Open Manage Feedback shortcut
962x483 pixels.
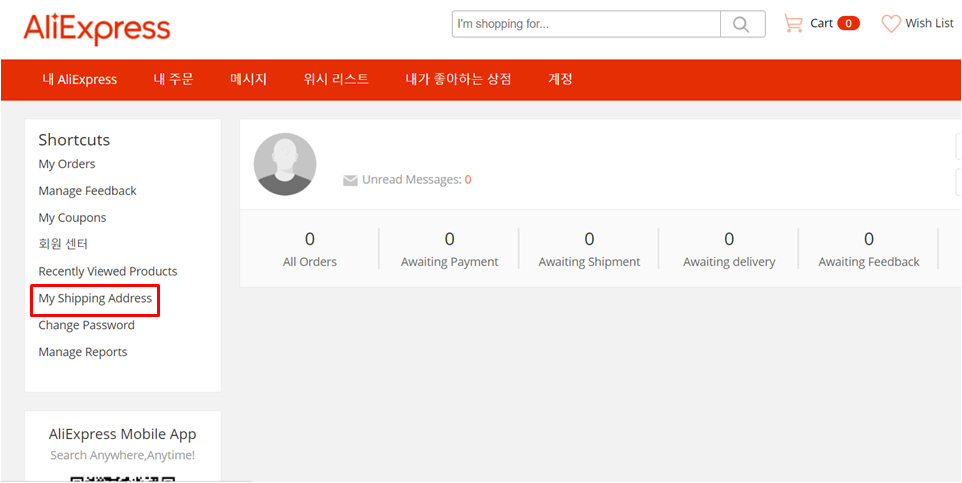88,191
